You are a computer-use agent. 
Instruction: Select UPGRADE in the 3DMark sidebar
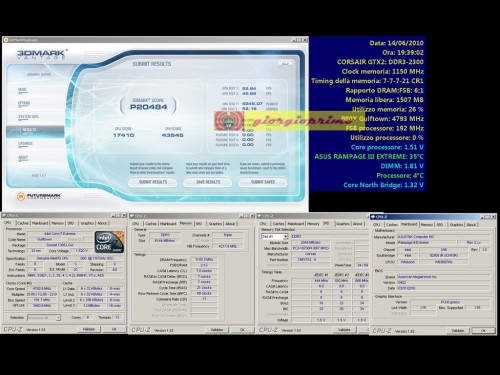[x=25, y=144]
